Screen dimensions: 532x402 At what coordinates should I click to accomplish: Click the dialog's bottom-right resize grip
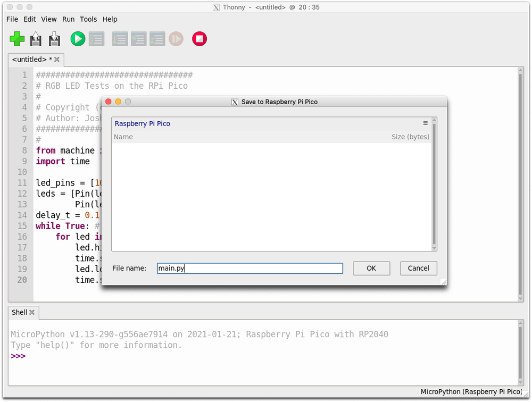click(x=444, y=282)
